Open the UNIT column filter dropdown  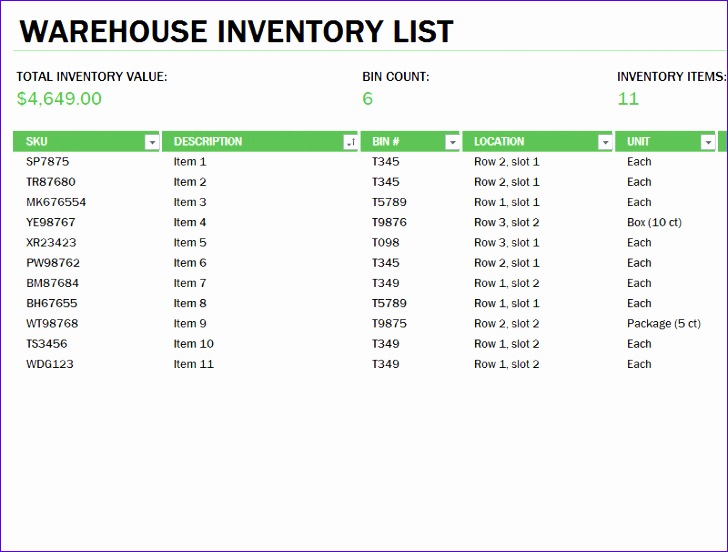(708, 142)
